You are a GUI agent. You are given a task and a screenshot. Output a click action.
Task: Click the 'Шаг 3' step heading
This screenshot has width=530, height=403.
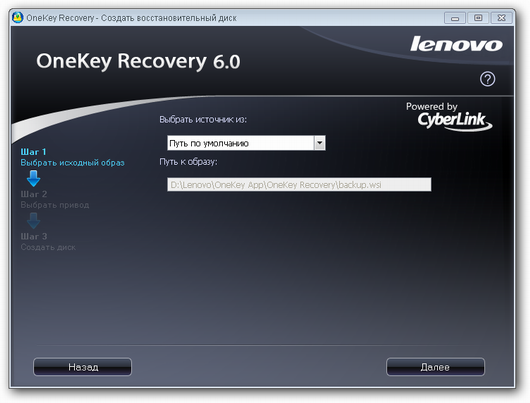point(34,236)
